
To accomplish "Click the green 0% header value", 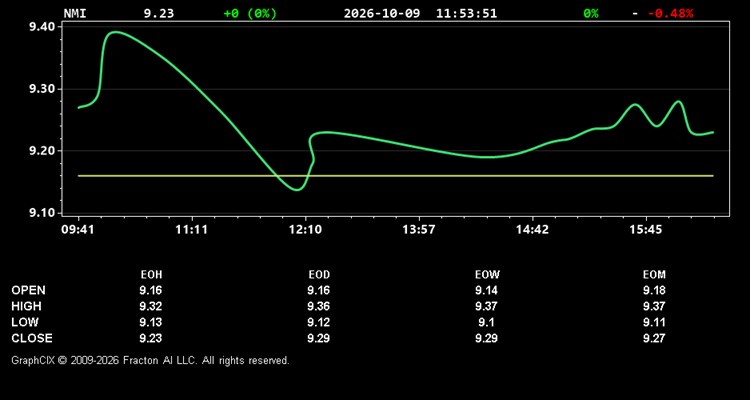I will click(591, 13).
